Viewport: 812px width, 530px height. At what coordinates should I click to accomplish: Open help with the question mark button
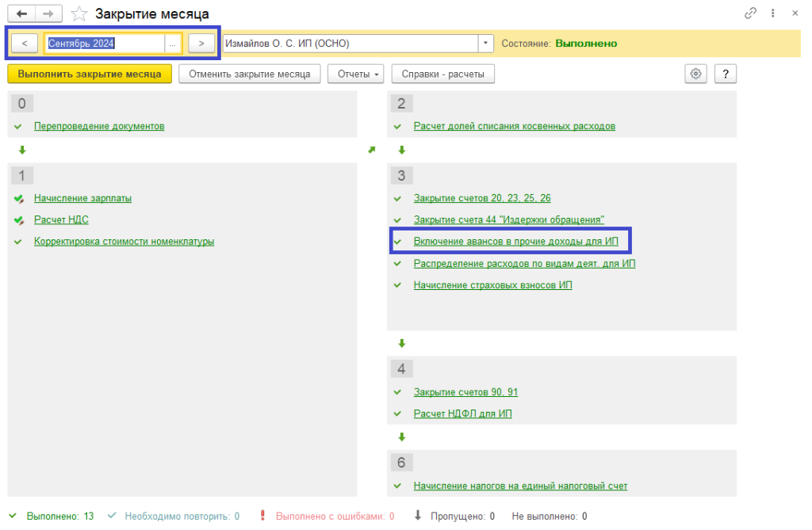pos(726,74)
